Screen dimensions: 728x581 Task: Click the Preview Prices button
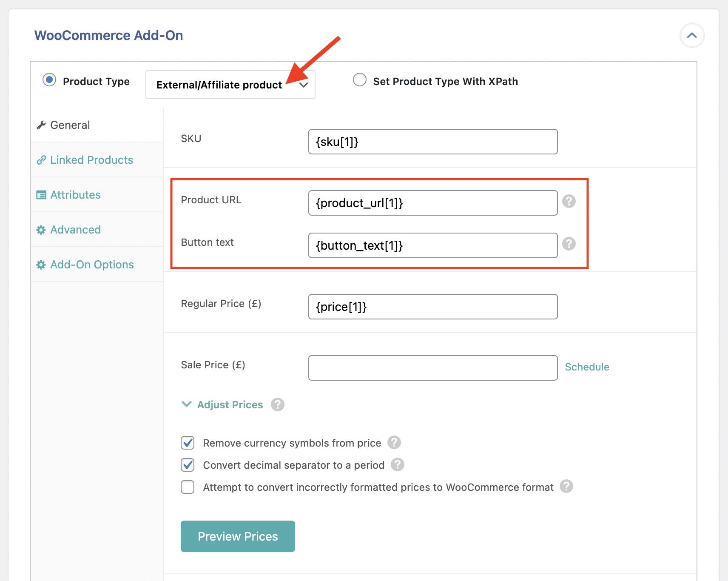click(x=238, y=536)
